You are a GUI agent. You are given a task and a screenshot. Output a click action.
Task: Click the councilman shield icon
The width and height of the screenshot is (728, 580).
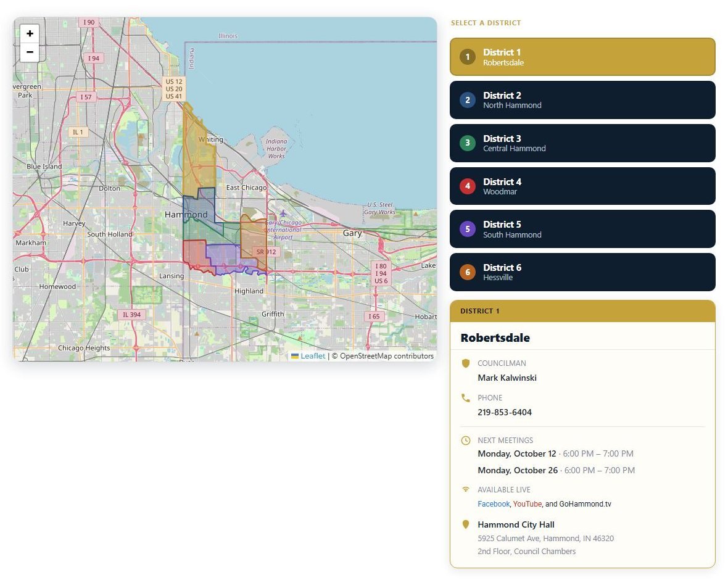466,363
